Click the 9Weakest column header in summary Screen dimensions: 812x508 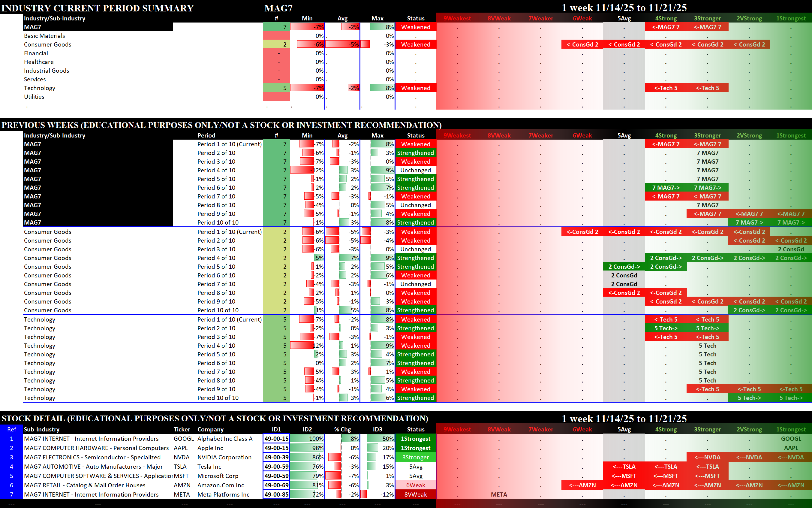(457, 19)
